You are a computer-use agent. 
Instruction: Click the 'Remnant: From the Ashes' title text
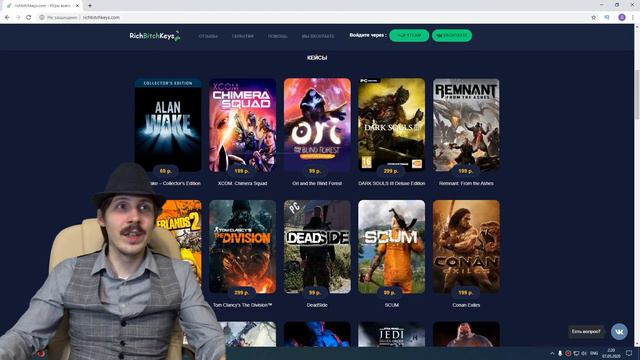(x=466, y=183)
